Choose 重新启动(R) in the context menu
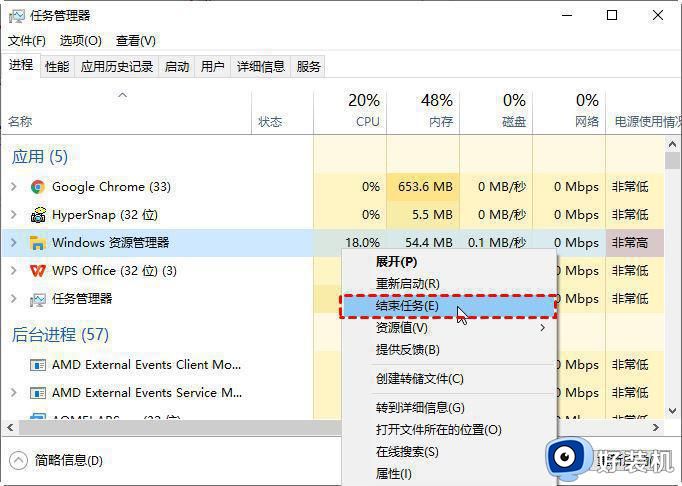 click(x=448, y=284)
